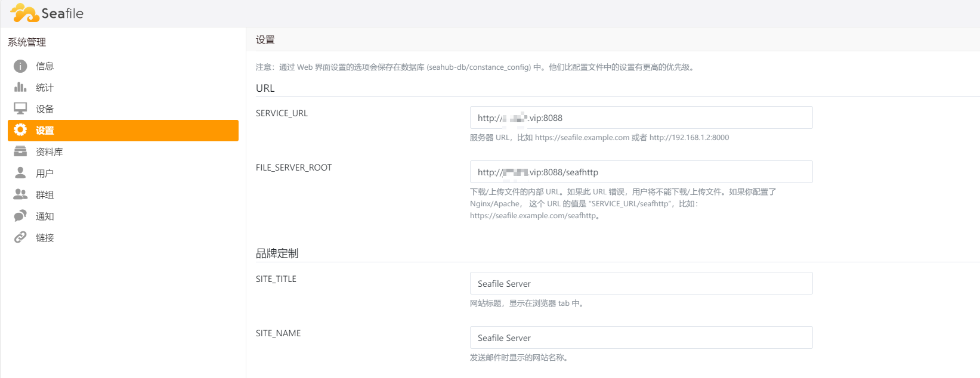This screenshot has width=980, height=378.
Task: Click the Seafile logo
Action: coord(47,13)
